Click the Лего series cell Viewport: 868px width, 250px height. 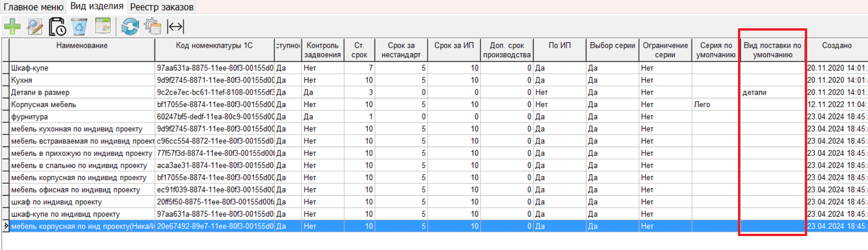pyautogui.click(x=702, y=104)
